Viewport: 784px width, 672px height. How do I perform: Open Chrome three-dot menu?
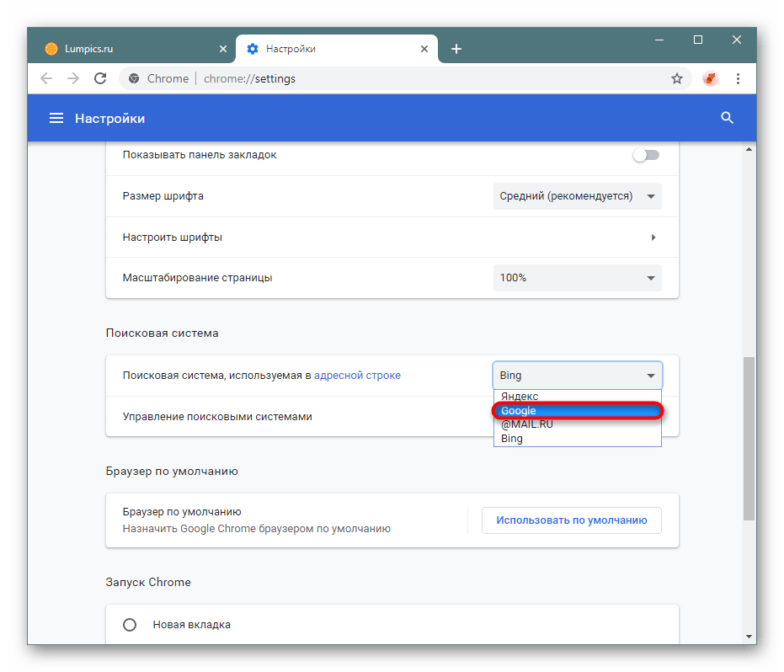click(738, 78)
